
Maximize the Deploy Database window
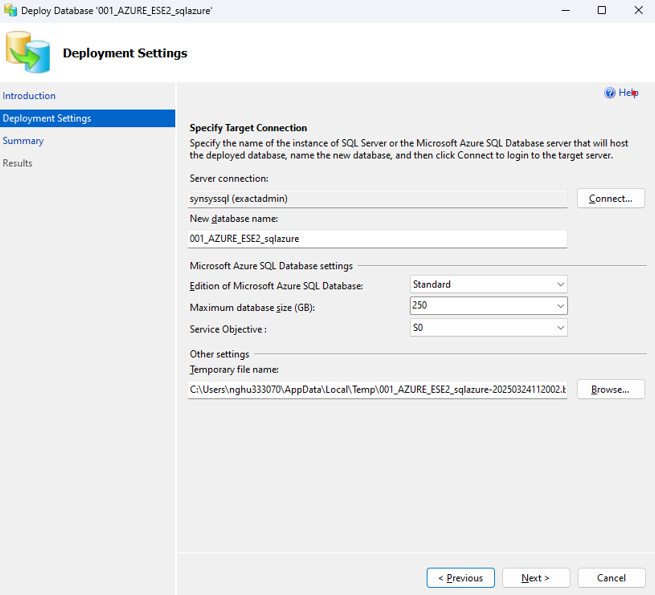602,10
